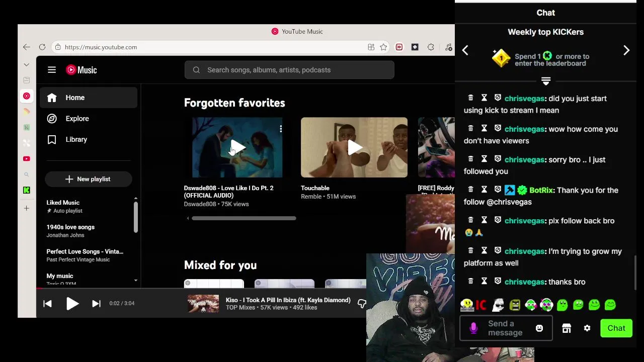644x362 pixels.
Task: Click the browser address bar URL
Action: pos(101,47)
